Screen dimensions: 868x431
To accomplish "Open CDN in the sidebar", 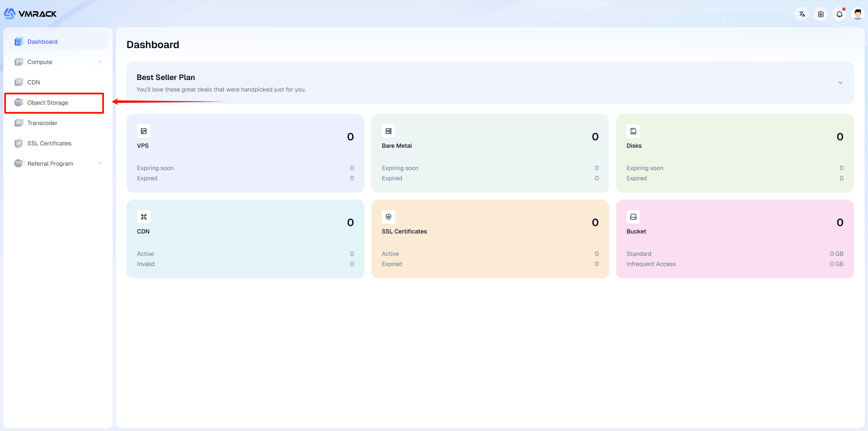I will click(x=58, y=82).
